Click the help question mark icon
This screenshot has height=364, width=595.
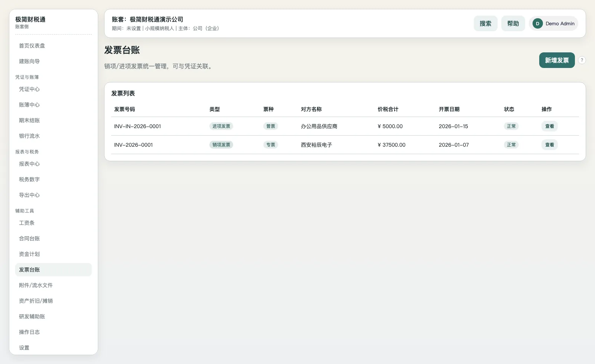pos(582,60)
